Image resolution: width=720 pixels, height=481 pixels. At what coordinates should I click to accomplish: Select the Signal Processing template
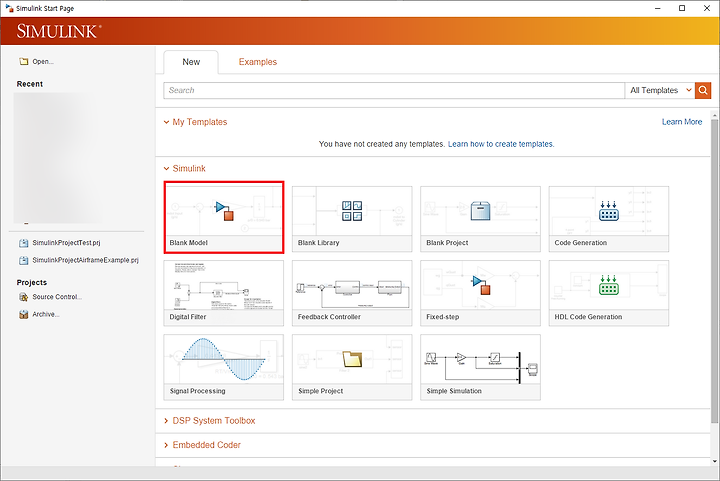point(224,367)
